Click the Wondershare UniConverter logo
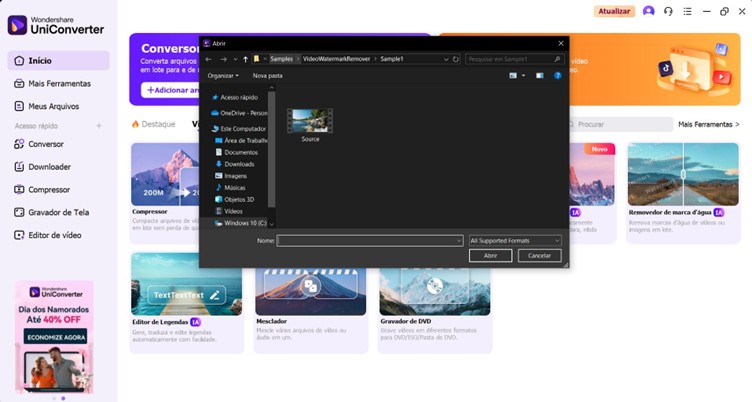The height and width of the screenshot is (402, 752). pos(56,25)
